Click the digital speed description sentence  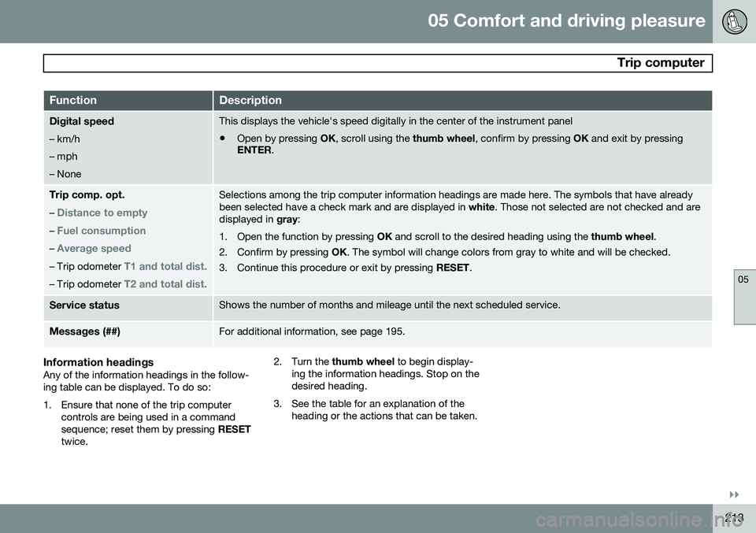pyautogui.click(x=396, y=121)
